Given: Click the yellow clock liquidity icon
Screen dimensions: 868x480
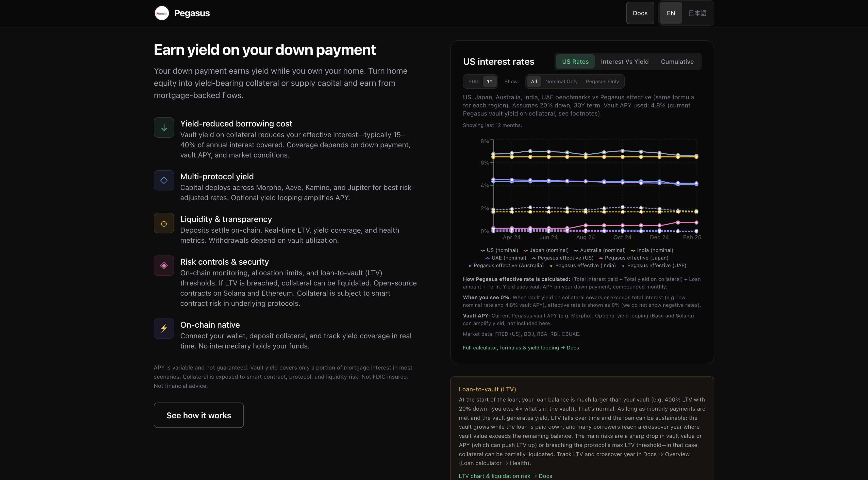Looking at the screenshot, I should click(x=164, y=223).
